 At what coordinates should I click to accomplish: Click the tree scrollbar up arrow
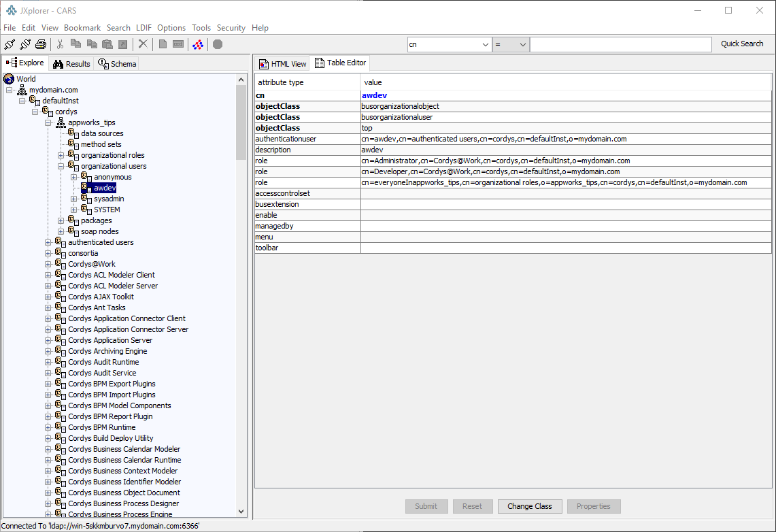click(x=241, y=80)
